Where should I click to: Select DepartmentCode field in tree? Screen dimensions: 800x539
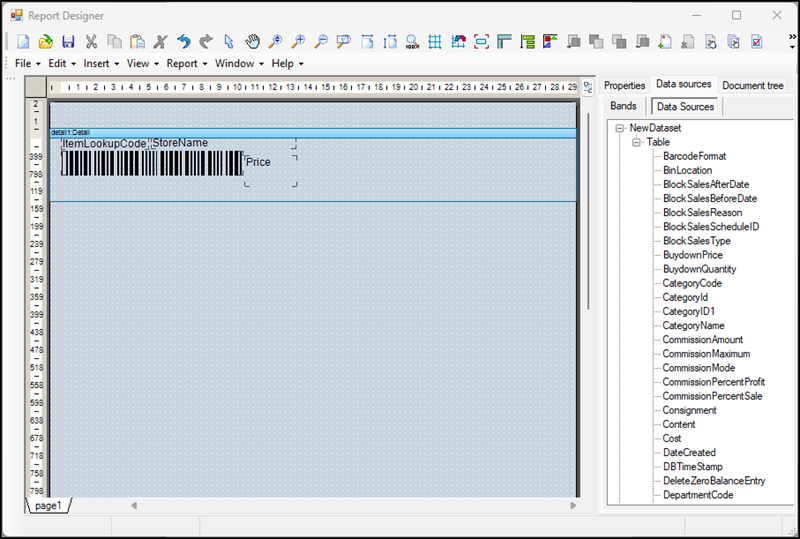698,495
